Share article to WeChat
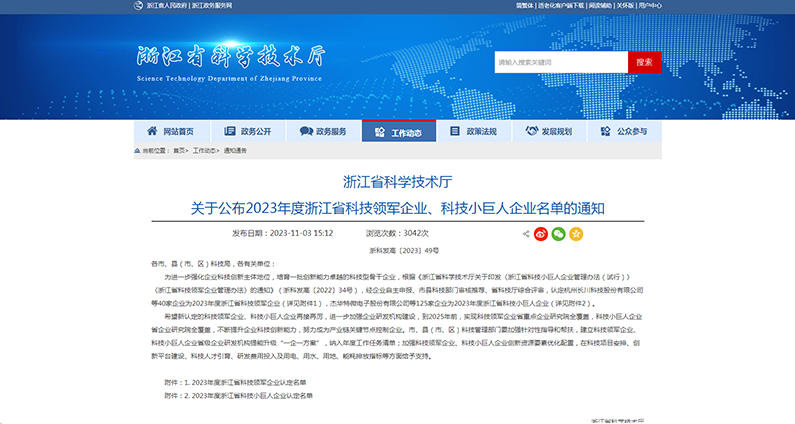 (x=558, y=234)
